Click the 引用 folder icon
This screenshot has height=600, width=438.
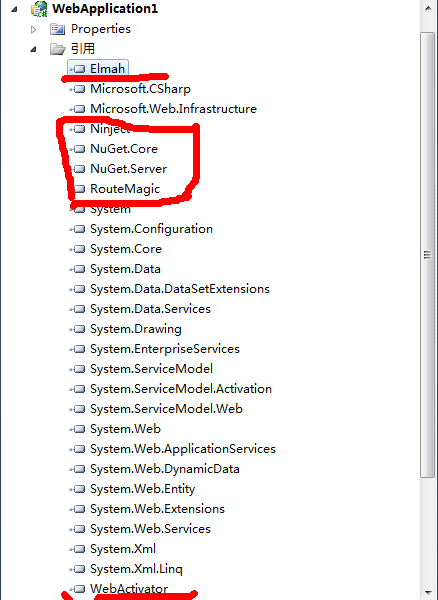57,49
